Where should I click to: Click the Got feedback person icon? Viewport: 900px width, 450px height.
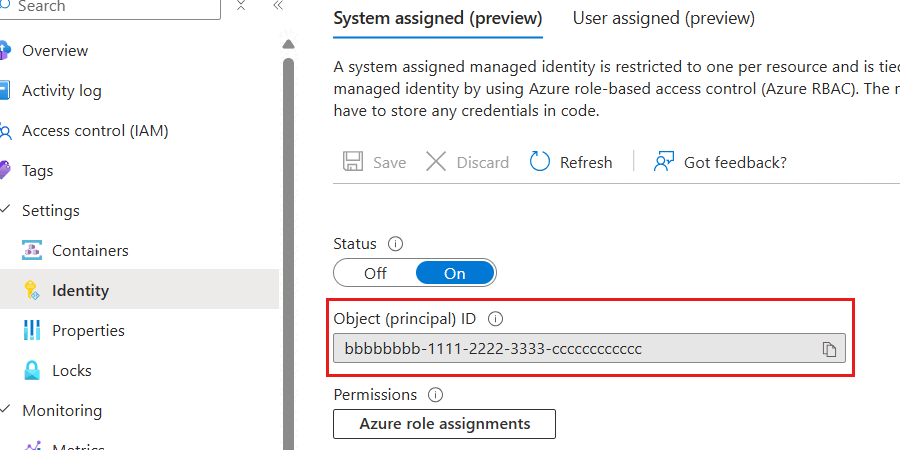point(664,162)
